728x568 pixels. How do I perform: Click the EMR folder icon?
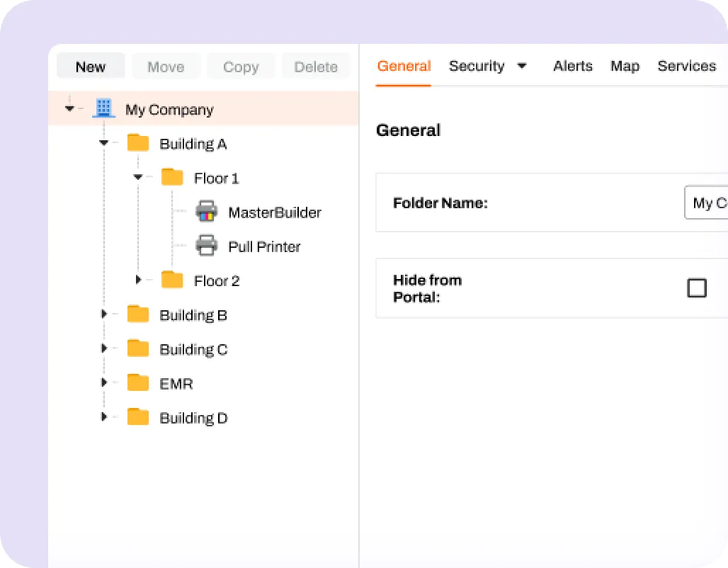pyautogui.click(x=138, y=383)
